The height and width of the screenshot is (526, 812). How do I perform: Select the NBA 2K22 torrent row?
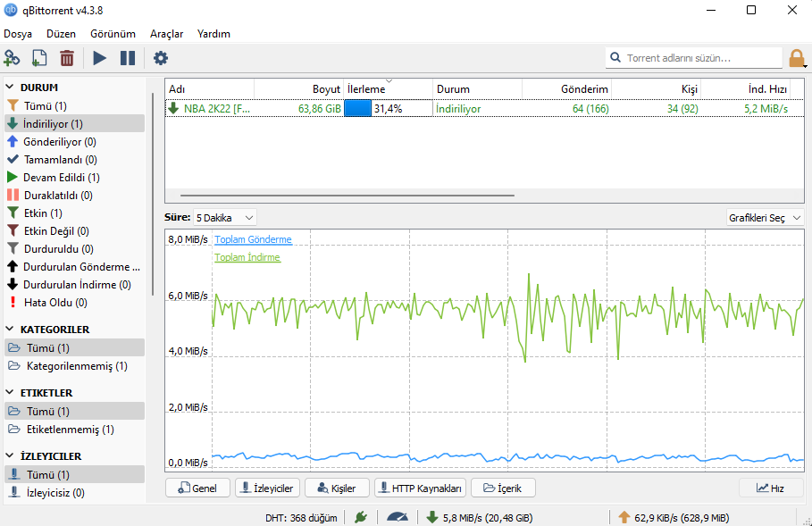click(484, 108)
